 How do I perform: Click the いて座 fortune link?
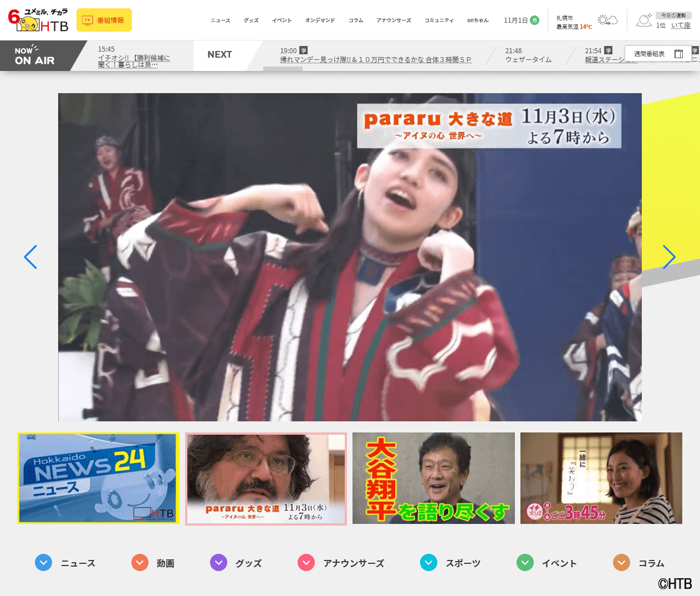(681, 25)
